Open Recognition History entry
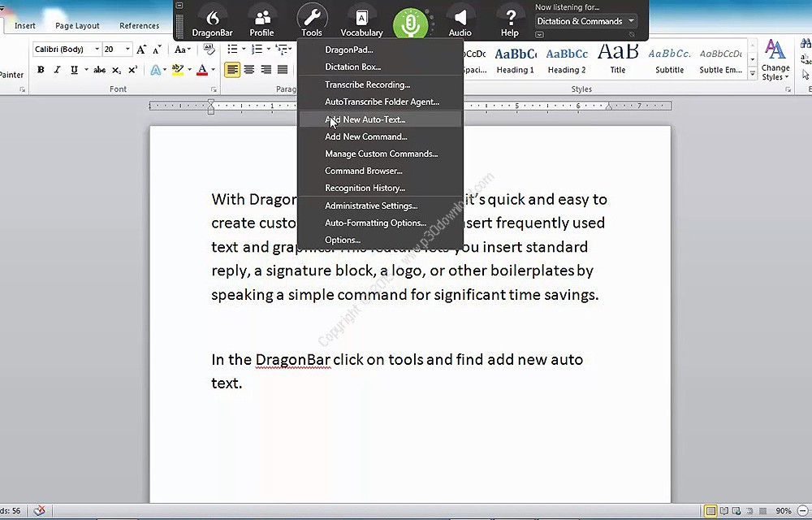The image size is (812, 520). click(380, 188)
